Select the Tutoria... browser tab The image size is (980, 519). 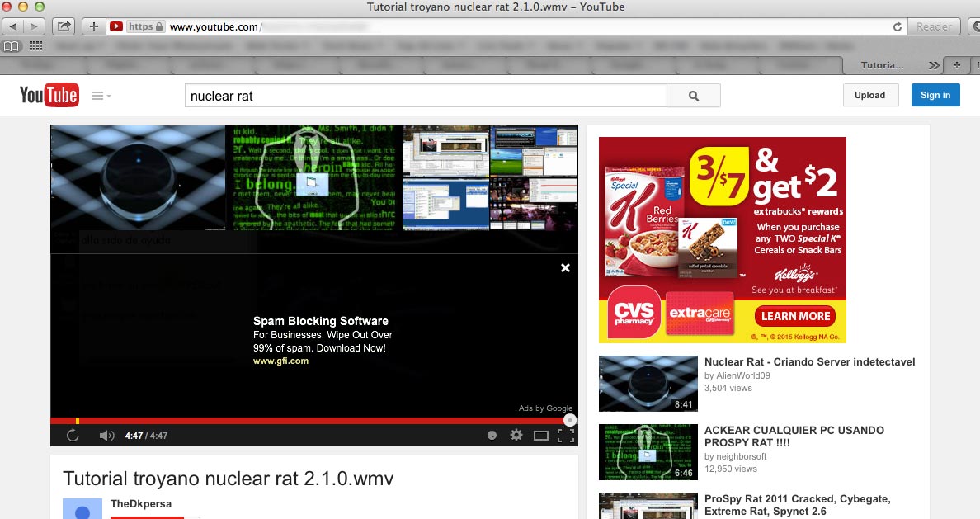(881, 65)
